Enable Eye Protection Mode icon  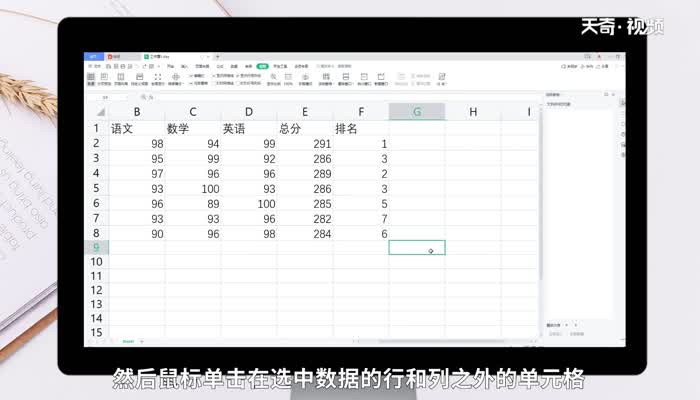pyautogui.click(x=306, y=76)
